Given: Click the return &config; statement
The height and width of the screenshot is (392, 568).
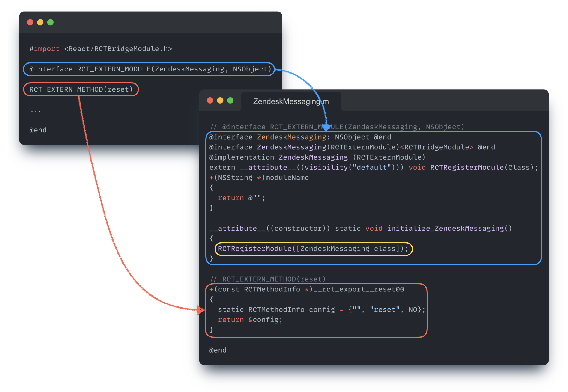Looking at the screenshot, I should pos(250,320).
